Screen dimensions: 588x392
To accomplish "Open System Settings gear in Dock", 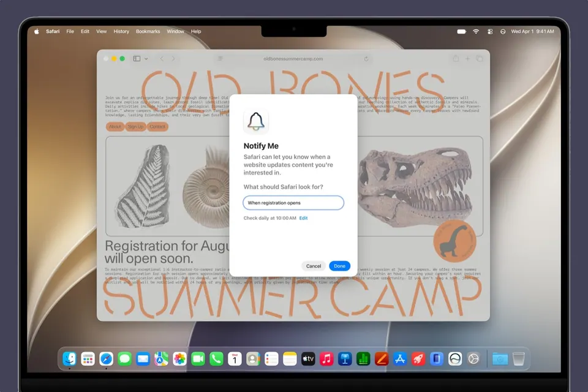I will pyautogui.click(x=473, y=359).
